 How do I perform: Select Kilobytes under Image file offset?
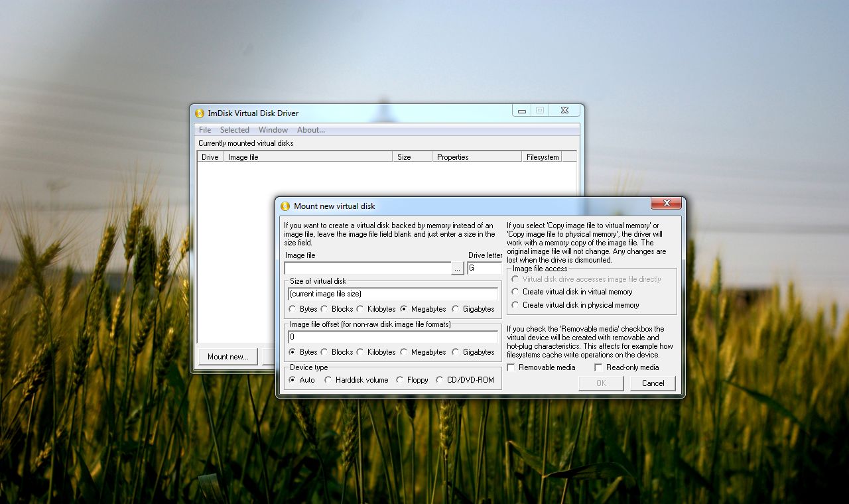pos(376,352)
